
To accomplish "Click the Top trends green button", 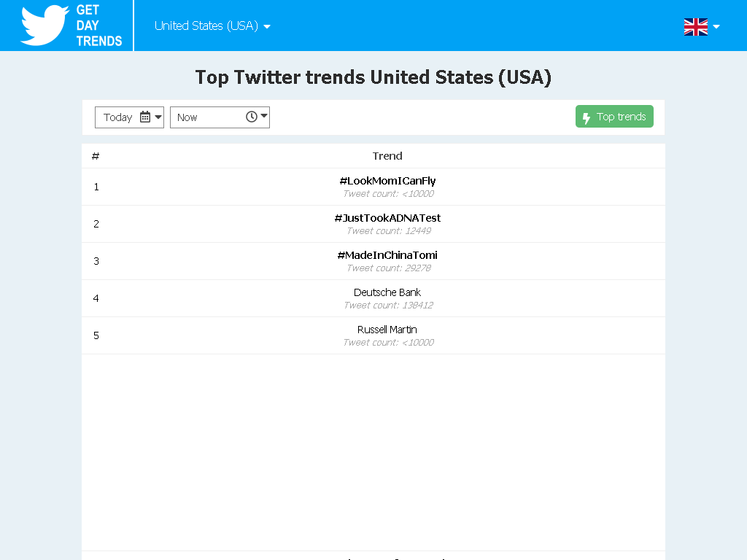I will 614,117.
